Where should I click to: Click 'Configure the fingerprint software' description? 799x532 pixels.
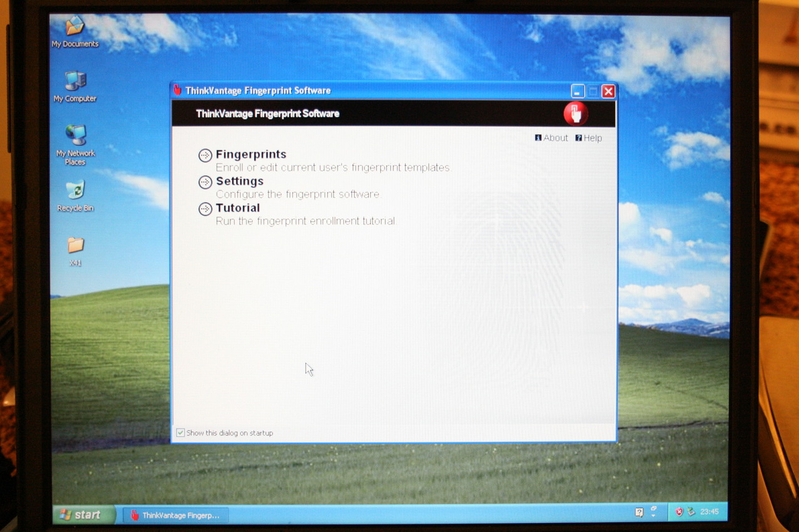coord(298,195)
